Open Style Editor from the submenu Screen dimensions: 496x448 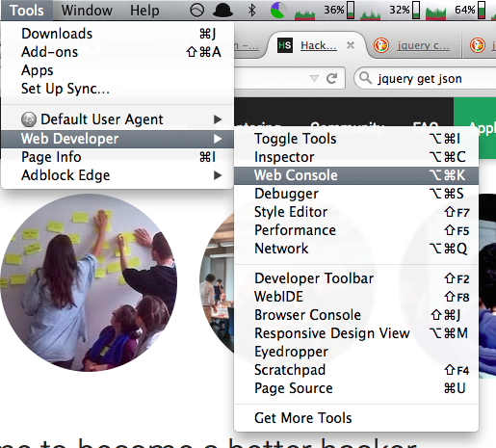pos(356,212)
